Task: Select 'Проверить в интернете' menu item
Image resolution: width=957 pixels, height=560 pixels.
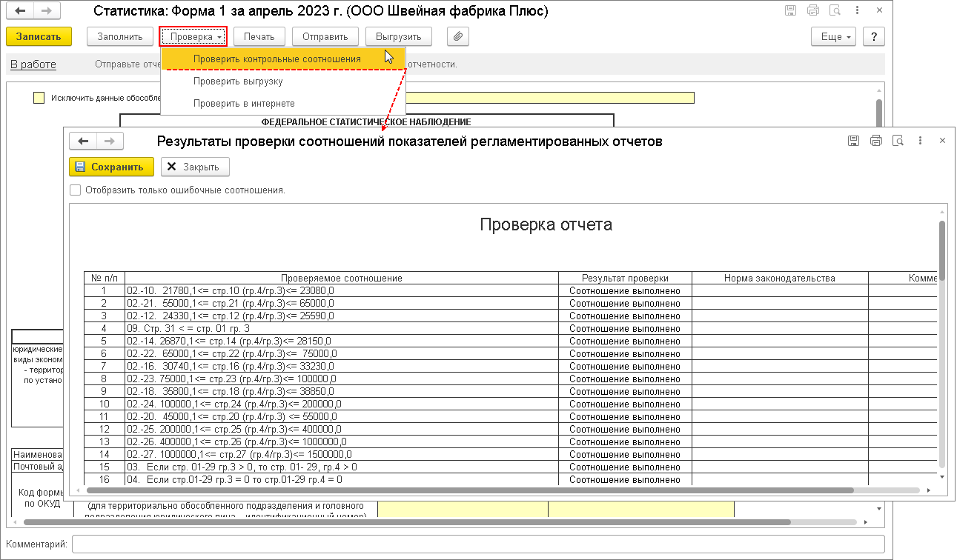Action: click(x=283, y=103)
